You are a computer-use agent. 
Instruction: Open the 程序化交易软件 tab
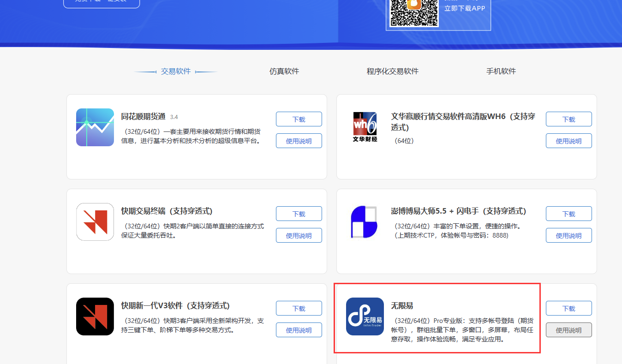point(393,72)
